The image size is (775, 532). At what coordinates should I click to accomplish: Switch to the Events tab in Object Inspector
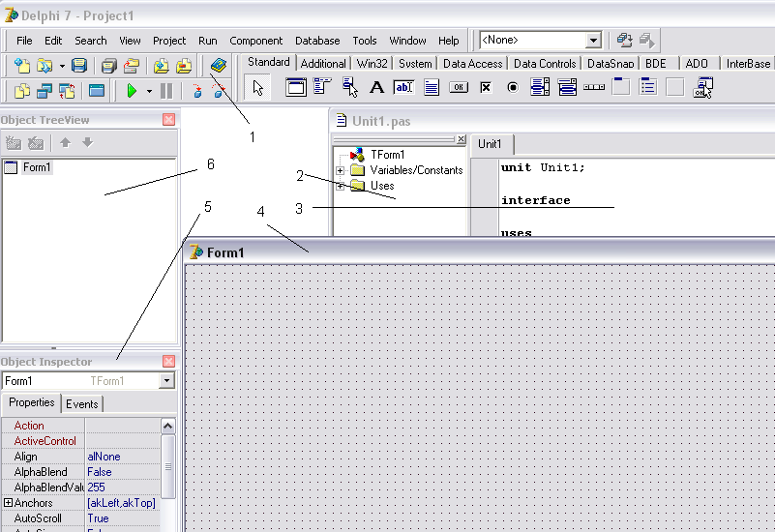click(81, 403)
